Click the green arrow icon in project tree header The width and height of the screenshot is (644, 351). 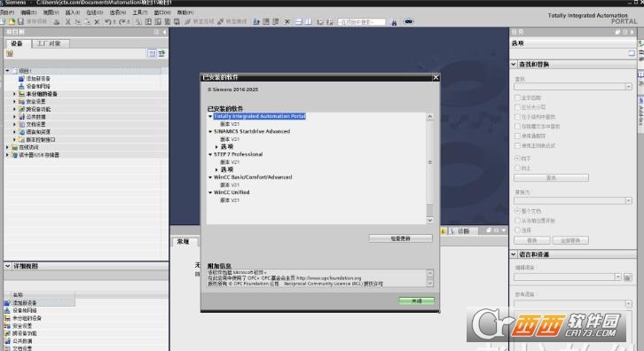[161, 53]
